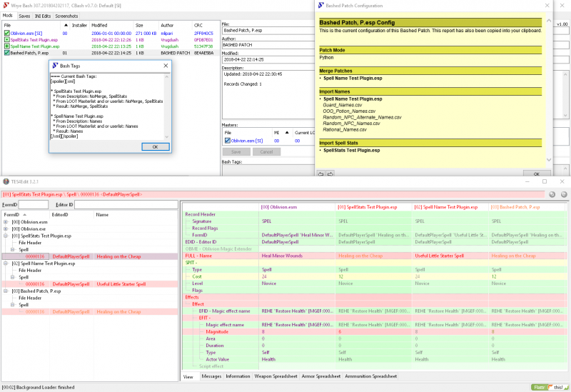571x392 pixels.
Task: Toggle Oblivion.esm checkbox in Wrye Bash mods list
Action: point(6,33)
